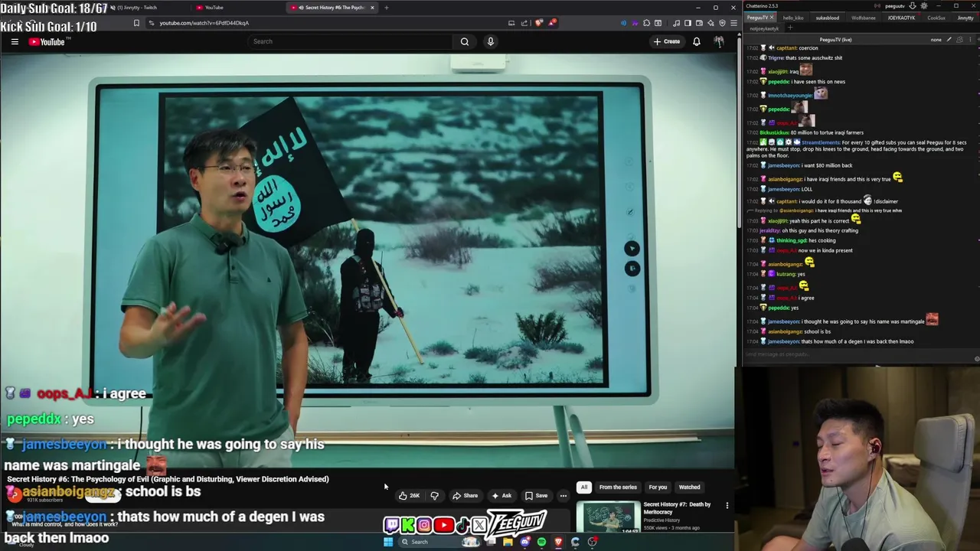Click the Share button under video
Image resolution: width=980 pixels, height=551 pixels.
[x=465, y=495]
